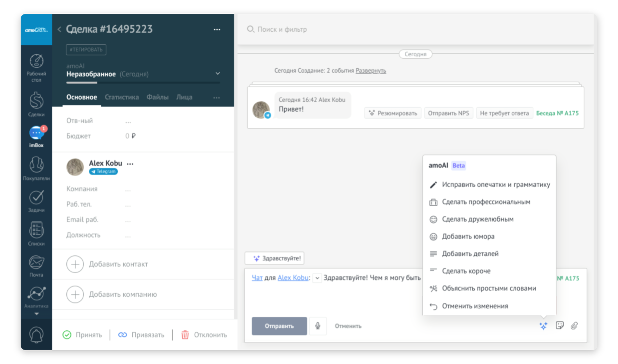Open imBox with unread notification badge
Image resolution: width=618 pixels, height=364 pixels.
coord(37,134)
